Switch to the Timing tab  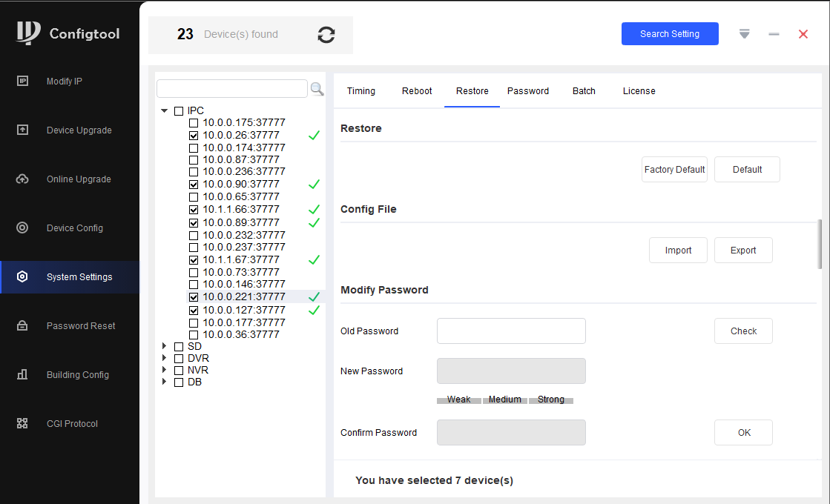click(x=361, y=91)
